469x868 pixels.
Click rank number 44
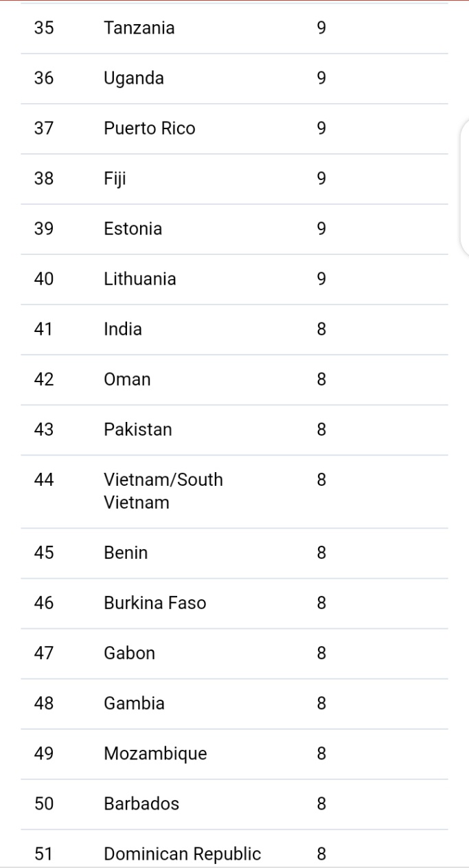(x=44, y=480)
